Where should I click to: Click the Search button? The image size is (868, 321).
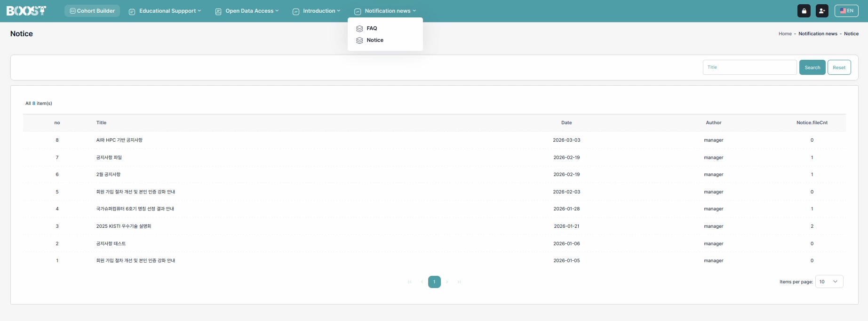coord(812,67)
